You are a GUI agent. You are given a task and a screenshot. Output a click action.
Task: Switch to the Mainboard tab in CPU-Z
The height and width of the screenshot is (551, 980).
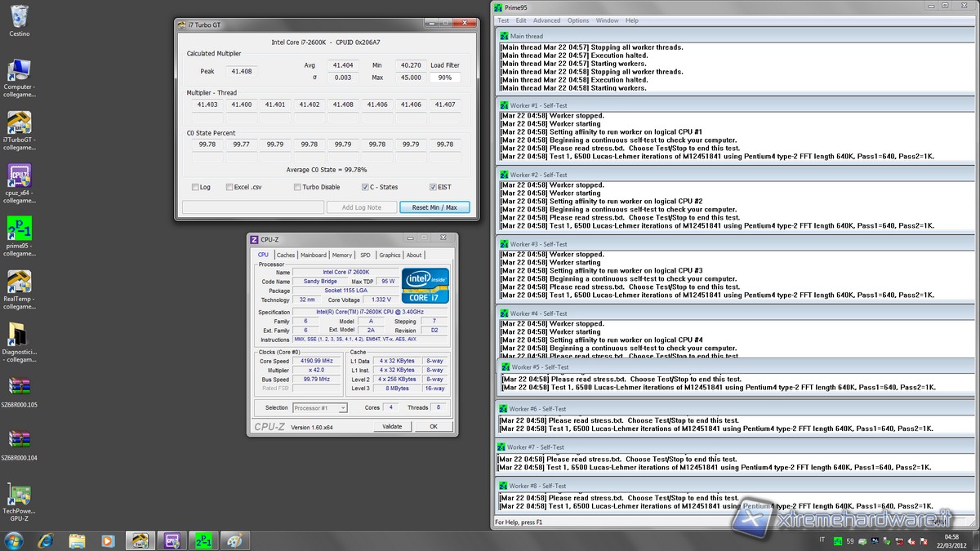pos(313,255)
